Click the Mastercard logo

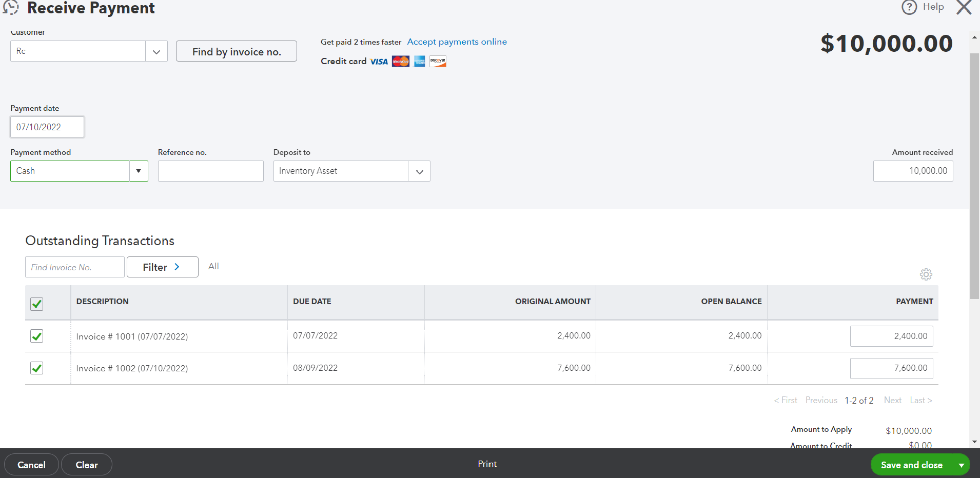point(401,62)
